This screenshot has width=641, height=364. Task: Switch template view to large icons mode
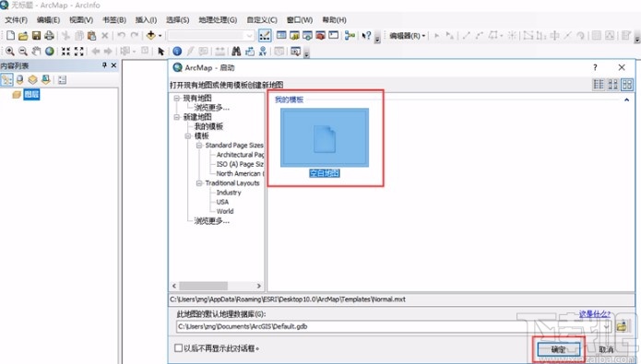pyautogui.click(x=627, y=85)
